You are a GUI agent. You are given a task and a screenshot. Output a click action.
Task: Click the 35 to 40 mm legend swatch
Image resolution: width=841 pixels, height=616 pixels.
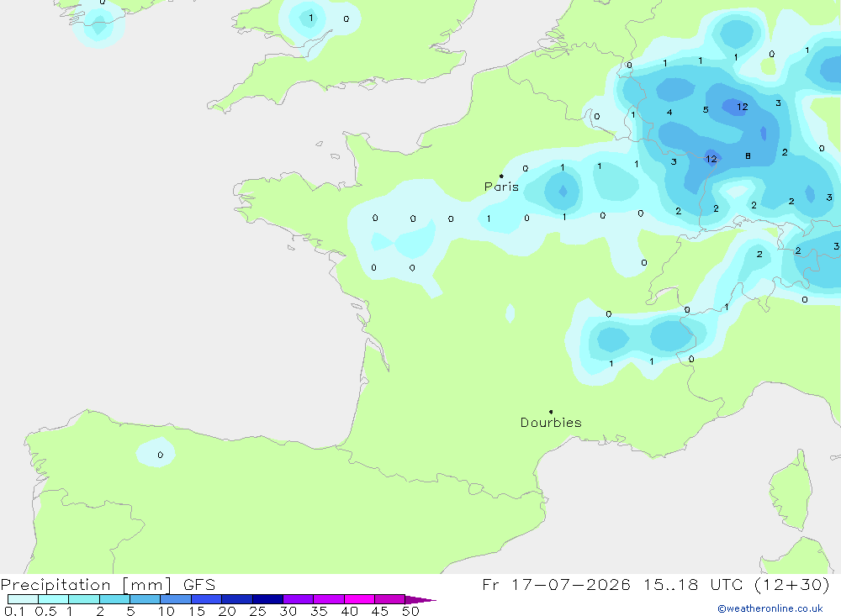(328, 599)
